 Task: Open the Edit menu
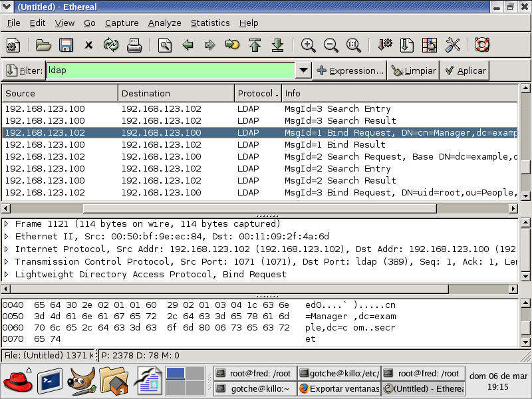coord(37,23)
